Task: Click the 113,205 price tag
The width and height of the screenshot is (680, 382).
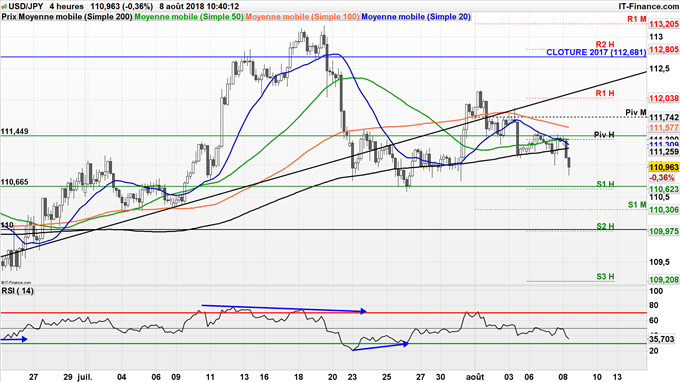Action: pyautogui.click(x=664, y=25)
